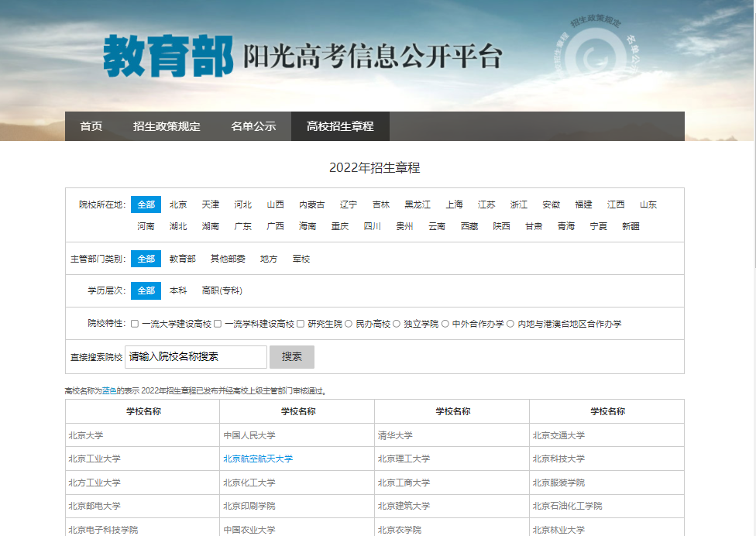The image size is (756, 536).
Task: Filter schools by 贵州 region
Action: (404, 226)
